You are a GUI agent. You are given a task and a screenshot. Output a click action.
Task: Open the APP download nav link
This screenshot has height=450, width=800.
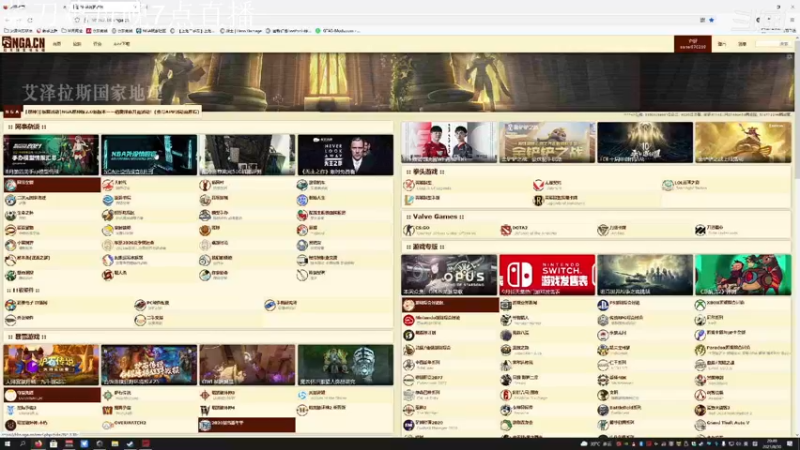(x=121, y=44)
